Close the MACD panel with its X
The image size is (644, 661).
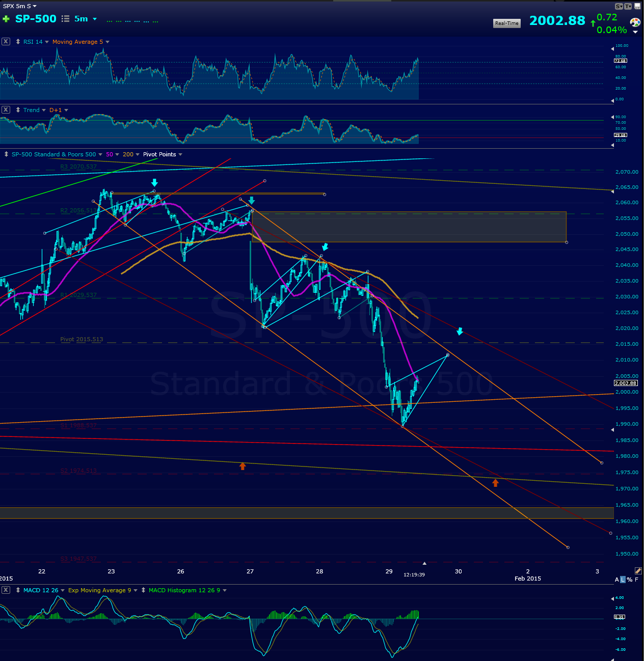click(6, 590)
